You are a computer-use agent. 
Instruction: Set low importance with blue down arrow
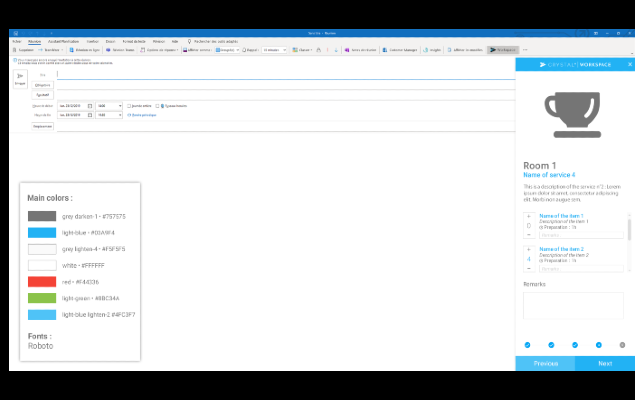[x=336, y=50]
